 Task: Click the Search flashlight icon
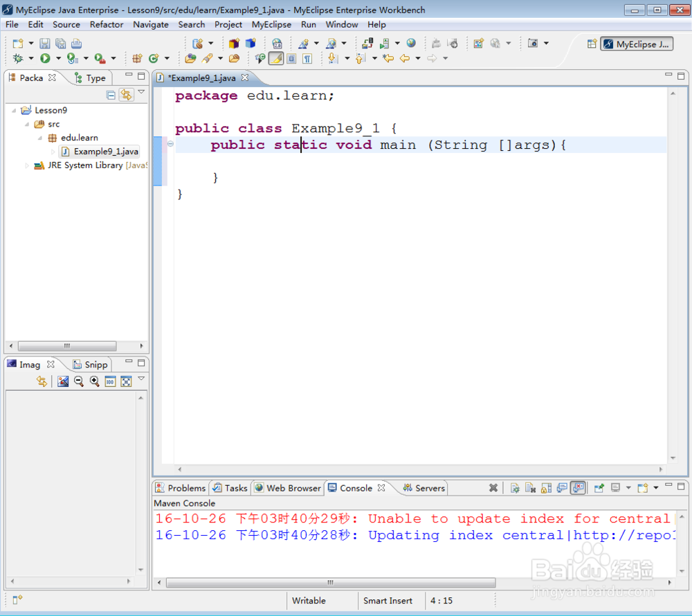(207, 58)
